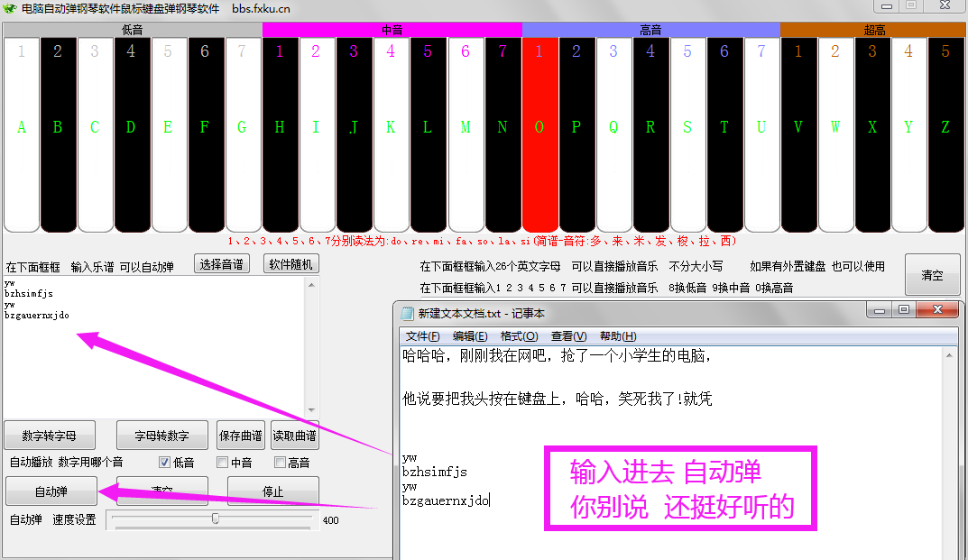Play the low-range piano key A
The width and height of the screenshot is (968, 560).
pos(22,134)
